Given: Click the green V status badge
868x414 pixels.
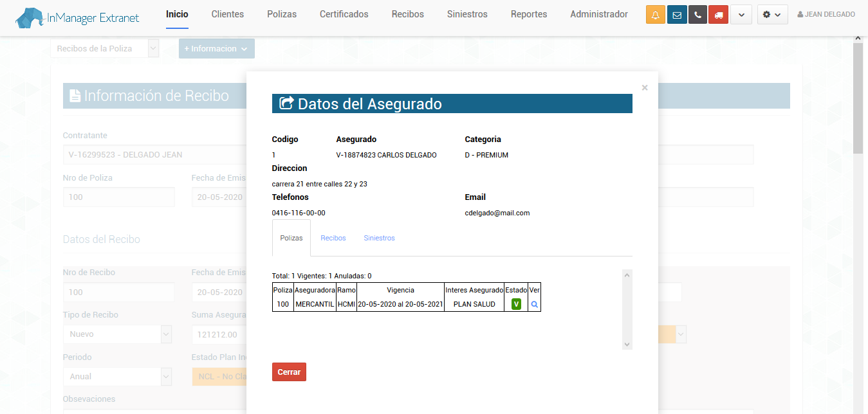Looking at the screenshot, I should click(516, 305).
